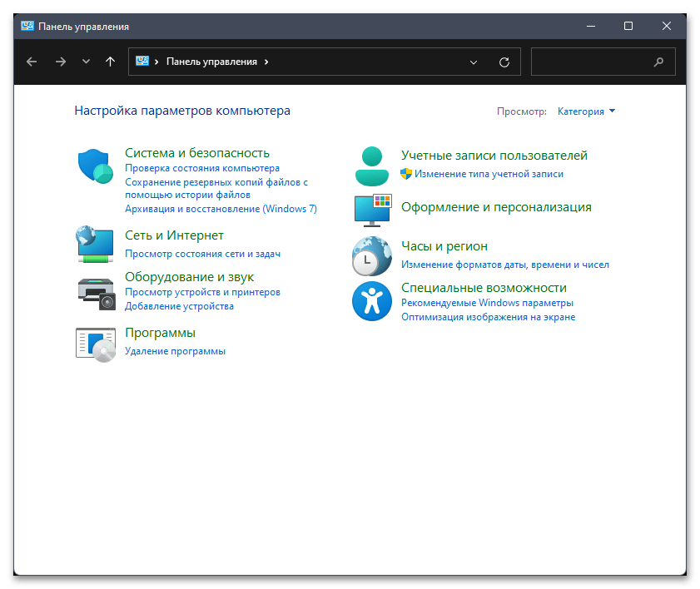Go up one level with up arrow
Screen dimensions: 700x589
[x=111, y=62]
